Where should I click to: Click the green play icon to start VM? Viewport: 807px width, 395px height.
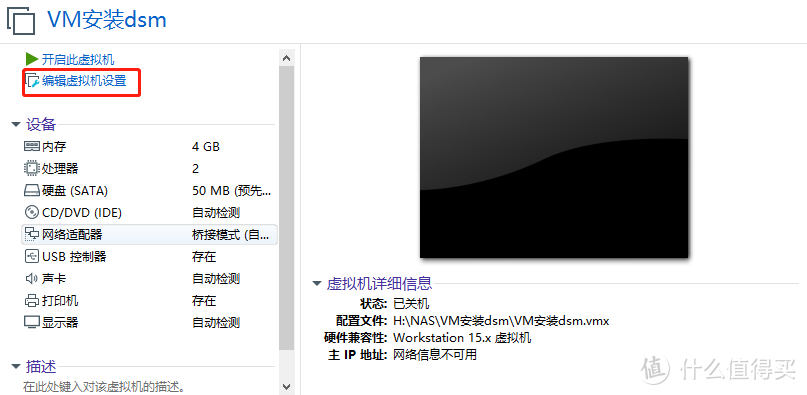(x=32, y=59)
